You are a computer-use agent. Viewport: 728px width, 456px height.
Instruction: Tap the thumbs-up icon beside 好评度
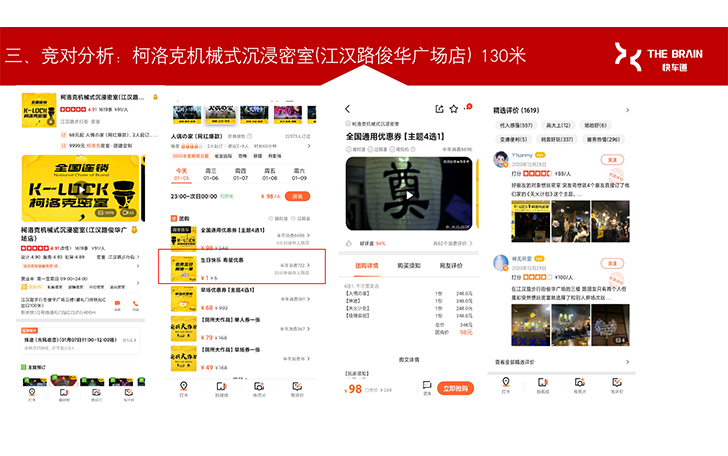tap(349, 243)
